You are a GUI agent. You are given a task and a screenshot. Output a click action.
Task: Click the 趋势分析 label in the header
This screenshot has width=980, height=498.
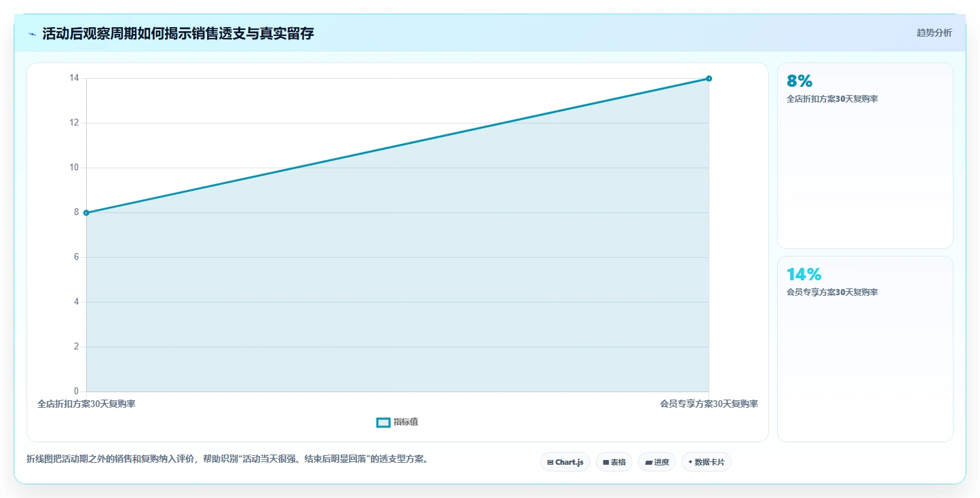(934, 33)
